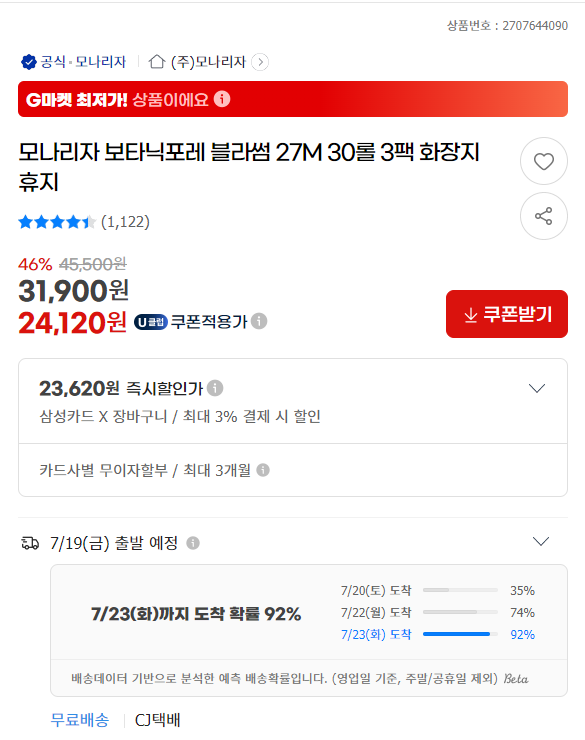Click info icon beside 즉시할인가

click(x=215, y=388)
